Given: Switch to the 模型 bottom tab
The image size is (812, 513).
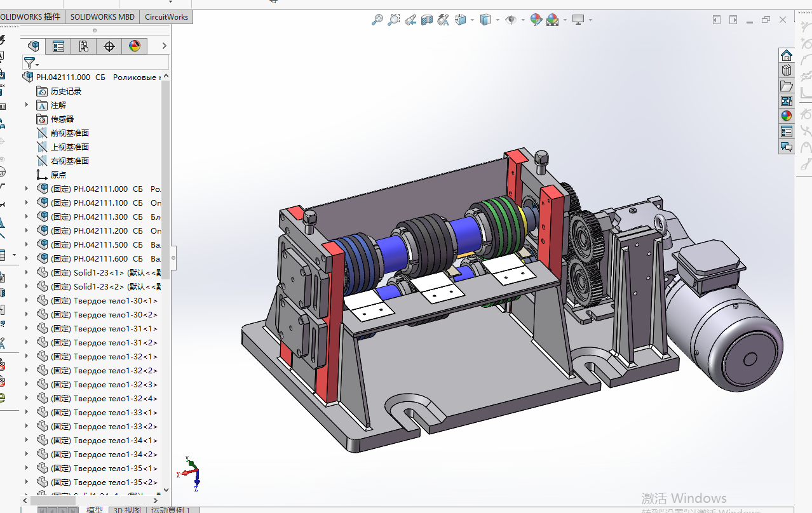Looking at the screenshot, I should tap(94, 509).
